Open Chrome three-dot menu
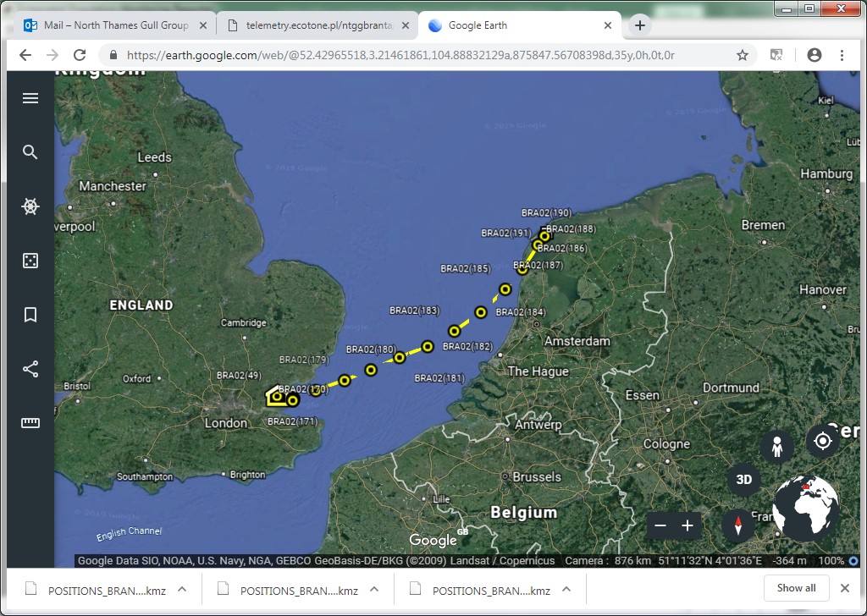This screenshot has width=867, height=616. 842,55
